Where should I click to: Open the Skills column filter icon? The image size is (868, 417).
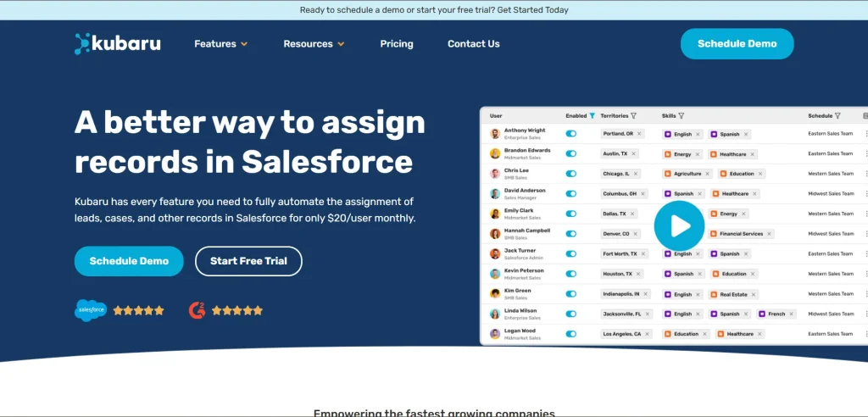tap(682, 116)
